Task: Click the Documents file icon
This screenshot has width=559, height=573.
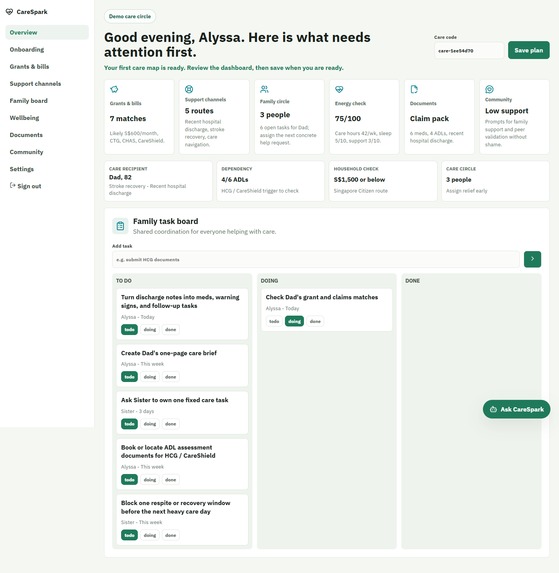Action: coord(414,89)
